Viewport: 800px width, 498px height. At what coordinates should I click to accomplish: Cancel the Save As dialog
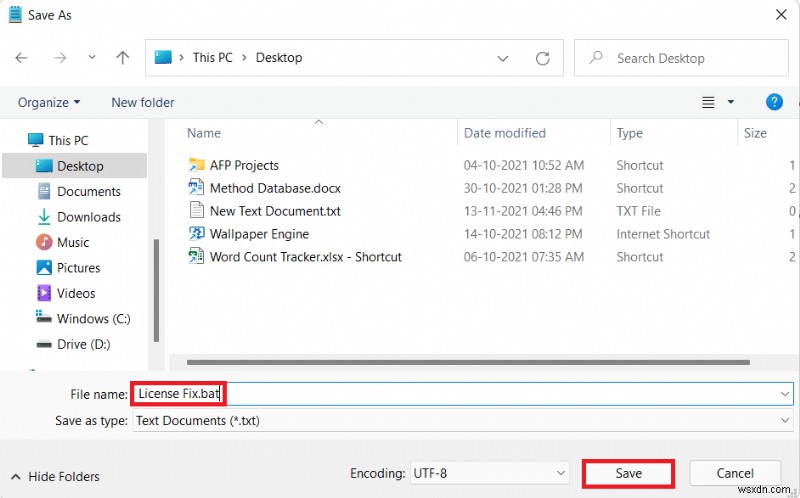(735, 474)
